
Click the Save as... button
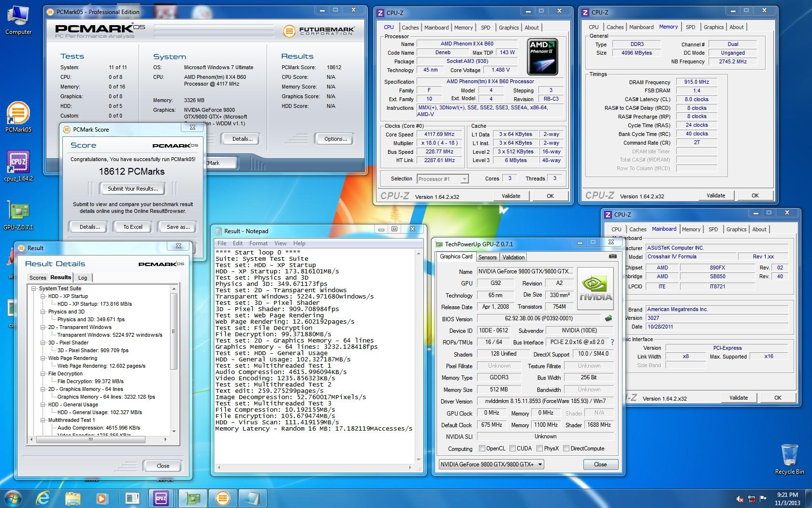point(178,227)
